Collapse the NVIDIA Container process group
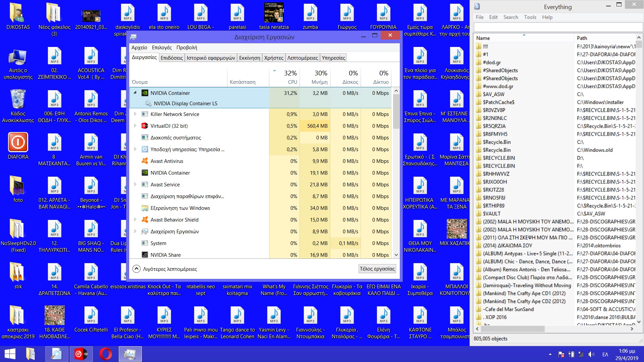Image resolution: width=644 pixels, height=362 pixels. tap(135, 93)
